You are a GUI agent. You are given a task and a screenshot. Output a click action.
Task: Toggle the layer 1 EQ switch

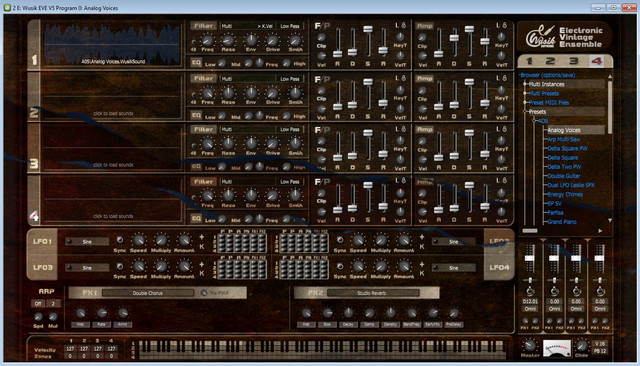[x=196, y=62]
